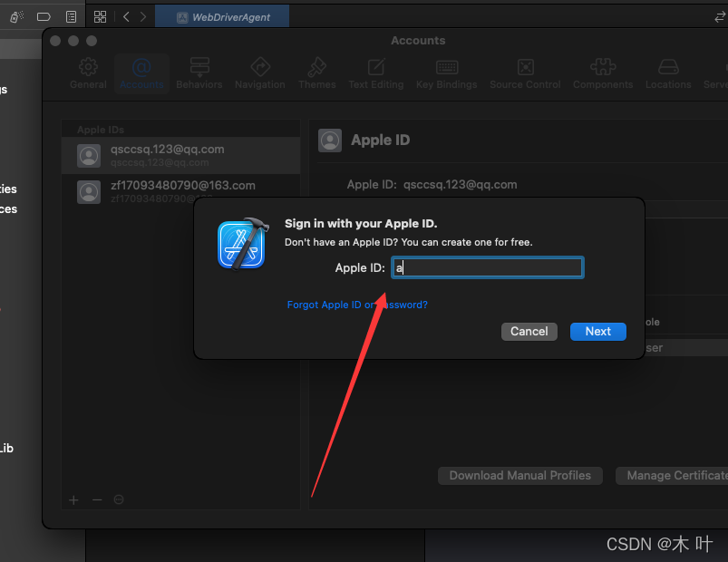The image size is (728, 562).
Task: Click the WebDriverAgent editor tab
Action: tap(222, 17)
